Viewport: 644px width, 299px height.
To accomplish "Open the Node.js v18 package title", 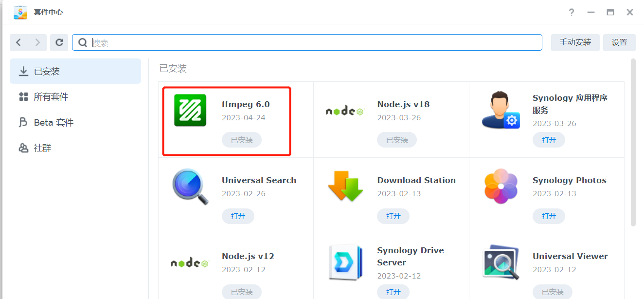I will click(403, 104).
